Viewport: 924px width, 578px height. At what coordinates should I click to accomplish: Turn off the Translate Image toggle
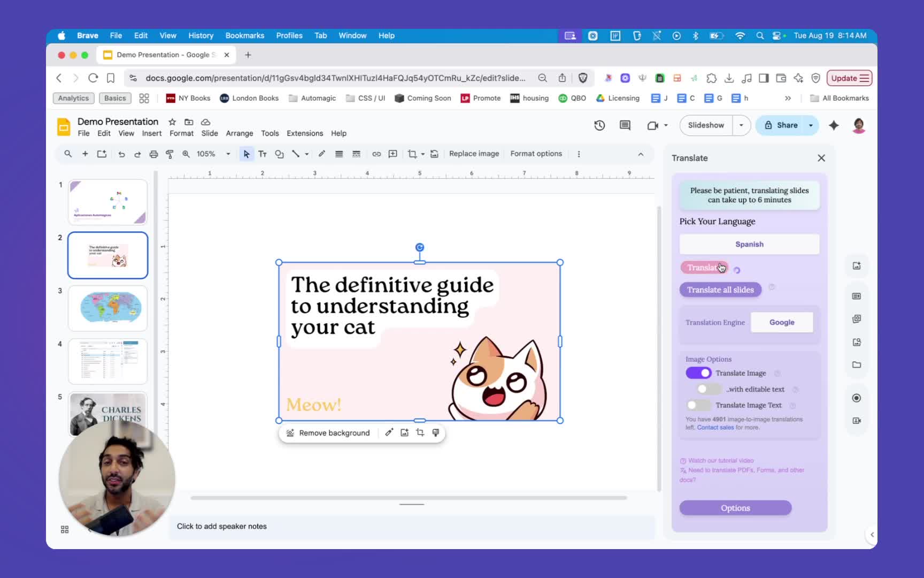pos(698,373)
